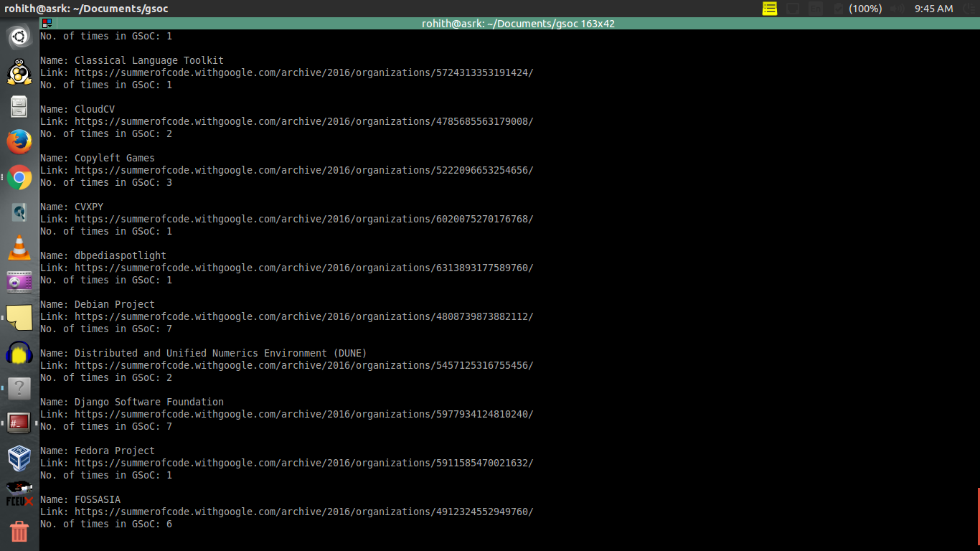This screenshot has width=980, height=551.
Task: Click the text 'Name: Fedora Project'
Action: (x=98, y=451)
